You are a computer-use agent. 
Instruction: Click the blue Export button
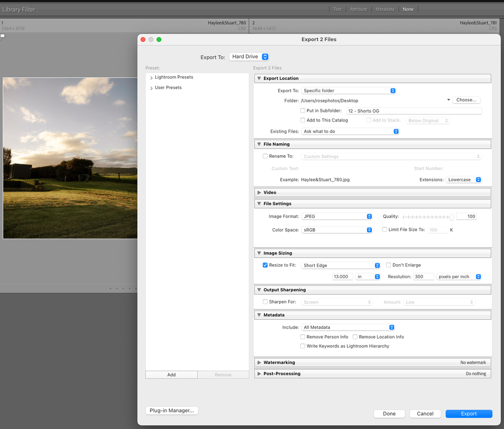(x=469, y=414)
